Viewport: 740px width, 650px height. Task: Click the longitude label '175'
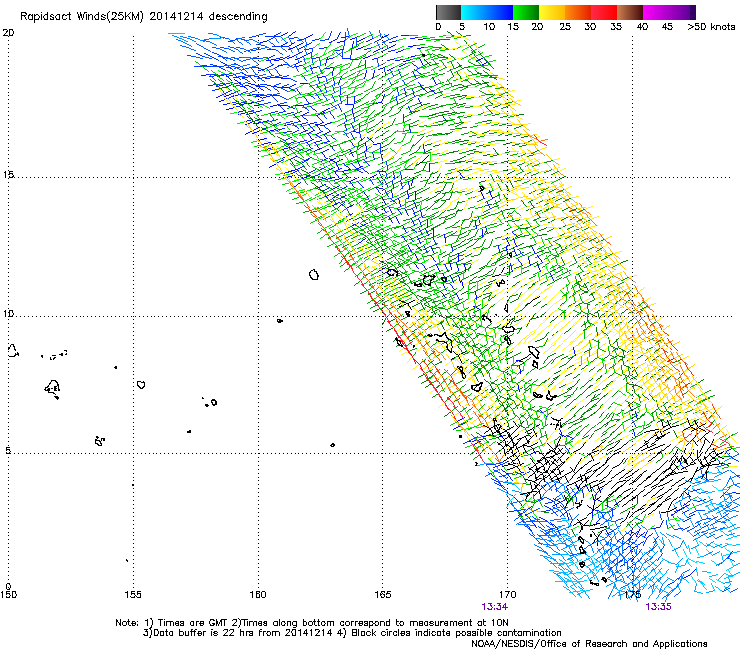click(633, 594)
